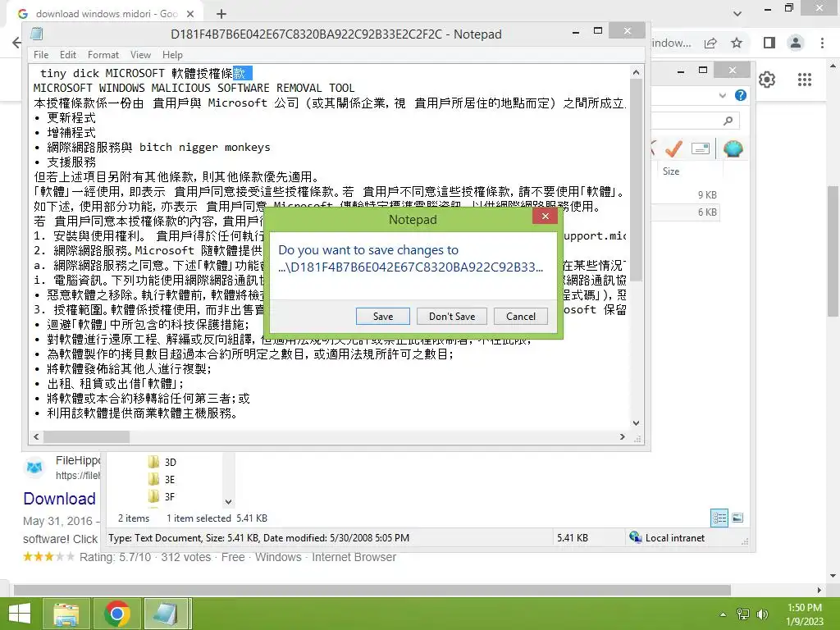Bookmark this page with the star
Viewport: 840px width, 630px height.
(x=737, y=43)
